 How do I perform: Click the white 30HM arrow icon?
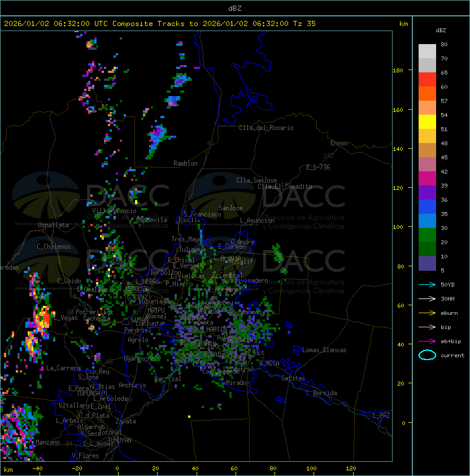click(427, 298)
